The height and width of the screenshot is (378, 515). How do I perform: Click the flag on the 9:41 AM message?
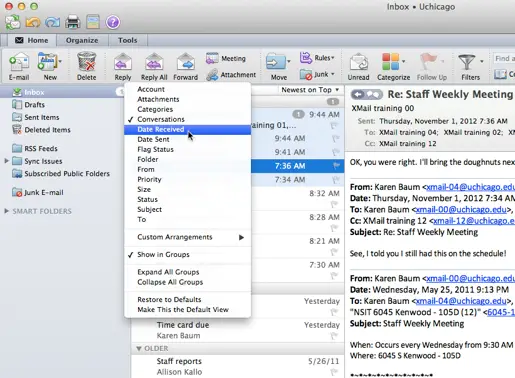pos(336,152)
